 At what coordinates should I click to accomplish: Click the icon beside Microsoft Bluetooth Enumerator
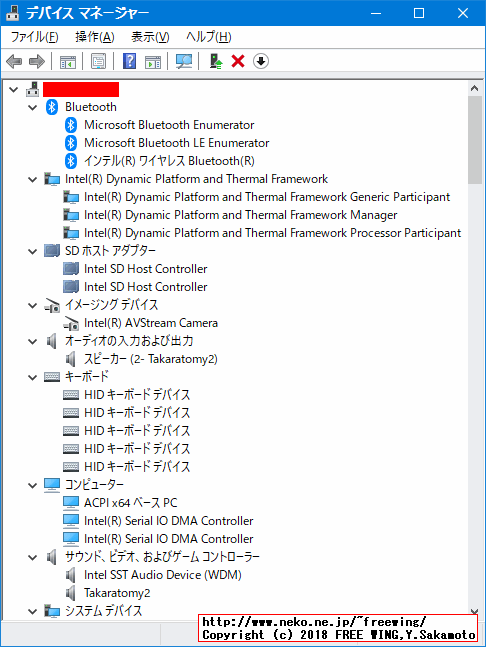71,125
